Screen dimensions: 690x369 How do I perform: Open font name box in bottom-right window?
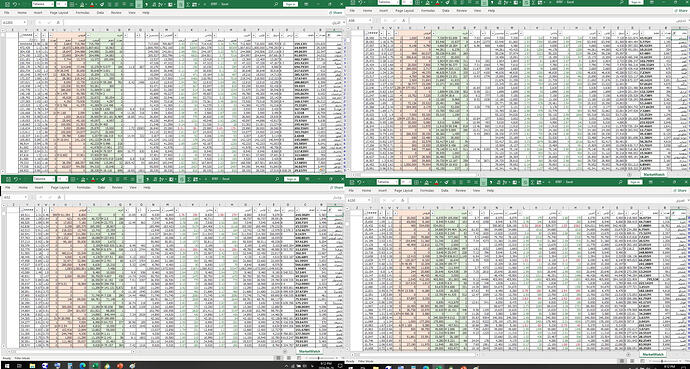(x=387, y=182)
